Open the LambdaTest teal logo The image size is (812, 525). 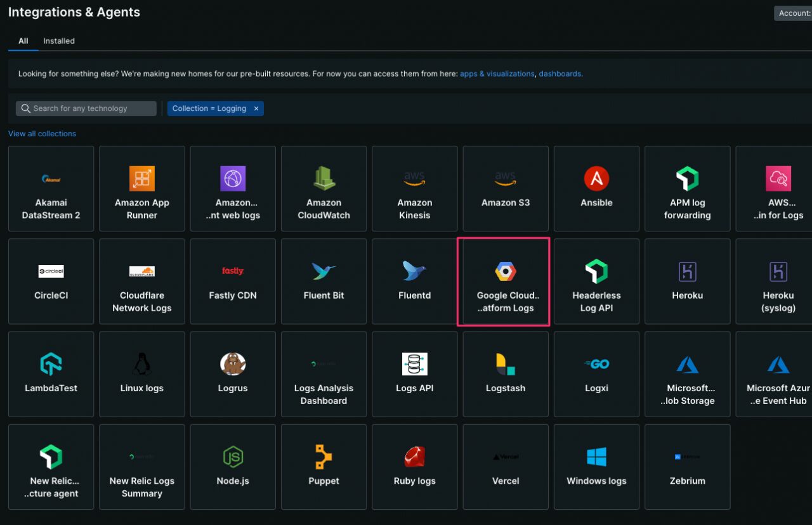pos(51,364)
